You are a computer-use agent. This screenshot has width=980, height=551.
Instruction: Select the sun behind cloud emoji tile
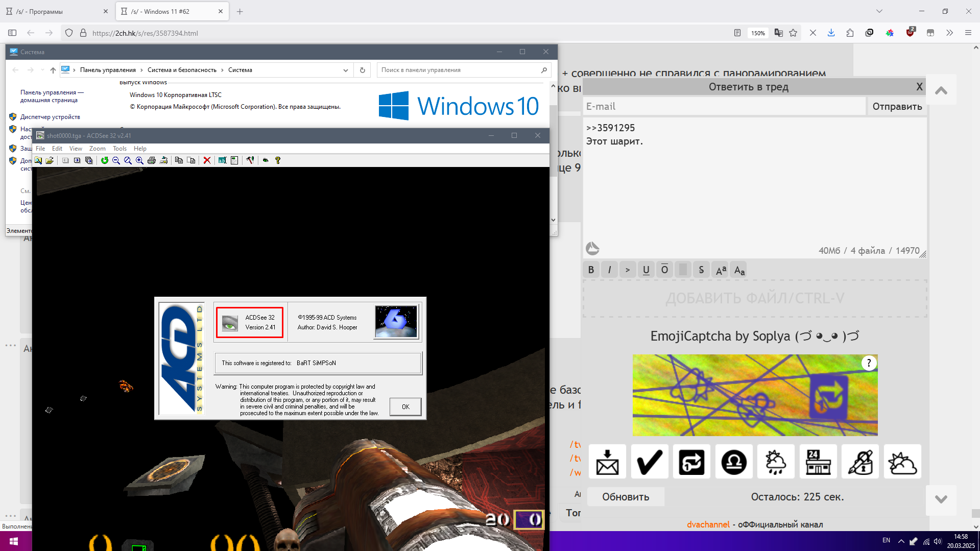pyautogui.click(x=902, y=462)
